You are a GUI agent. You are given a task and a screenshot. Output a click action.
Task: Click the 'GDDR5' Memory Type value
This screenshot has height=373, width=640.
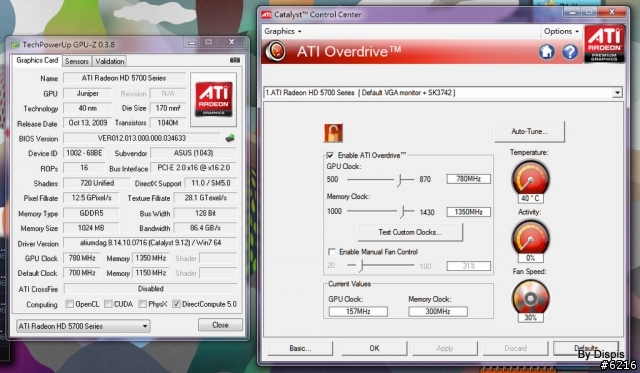pos(91,213)
